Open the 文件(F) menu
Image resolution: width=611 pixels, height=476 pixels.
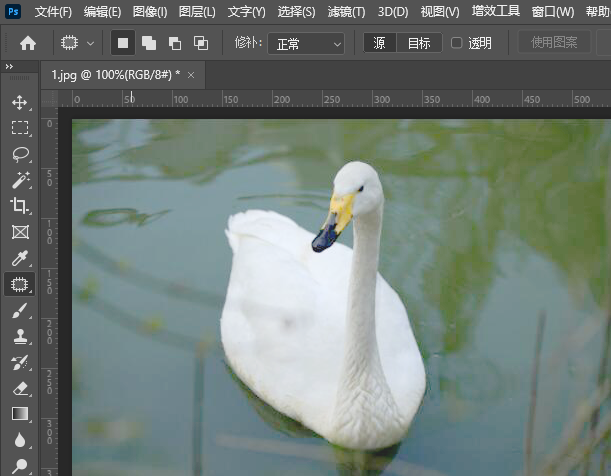click(53, 12)
